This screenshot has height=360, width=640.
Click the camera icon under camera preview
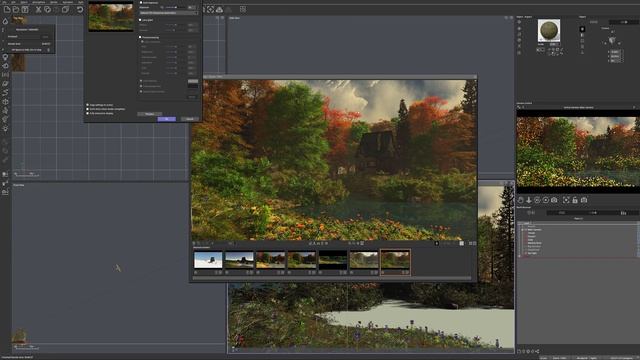(x=554, y=200)
